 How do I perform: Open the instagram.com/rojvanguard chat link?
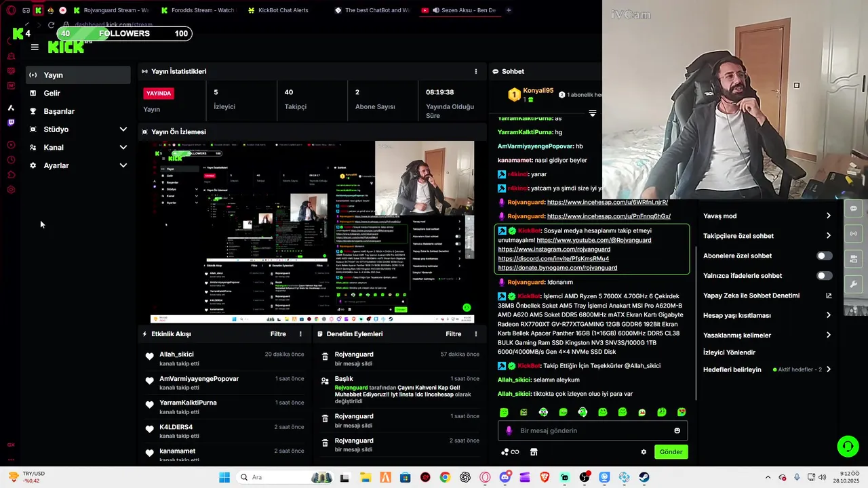(554, 249)
